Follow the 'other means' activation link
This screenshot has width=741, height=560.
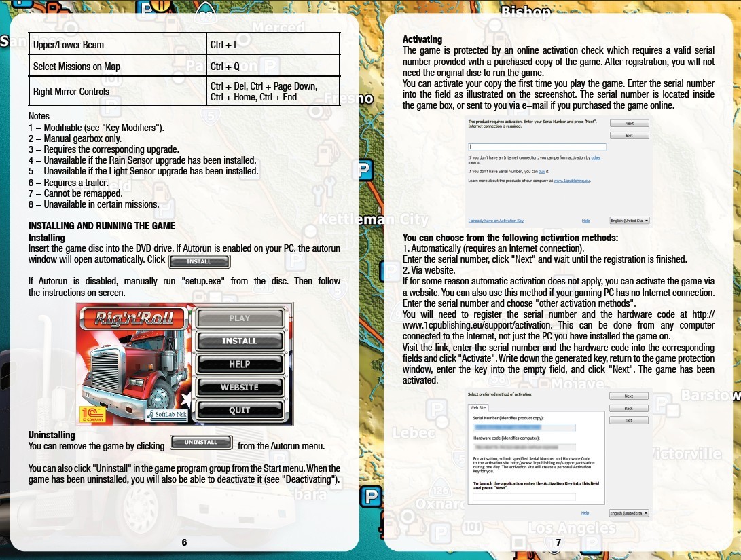pos(596,157)
